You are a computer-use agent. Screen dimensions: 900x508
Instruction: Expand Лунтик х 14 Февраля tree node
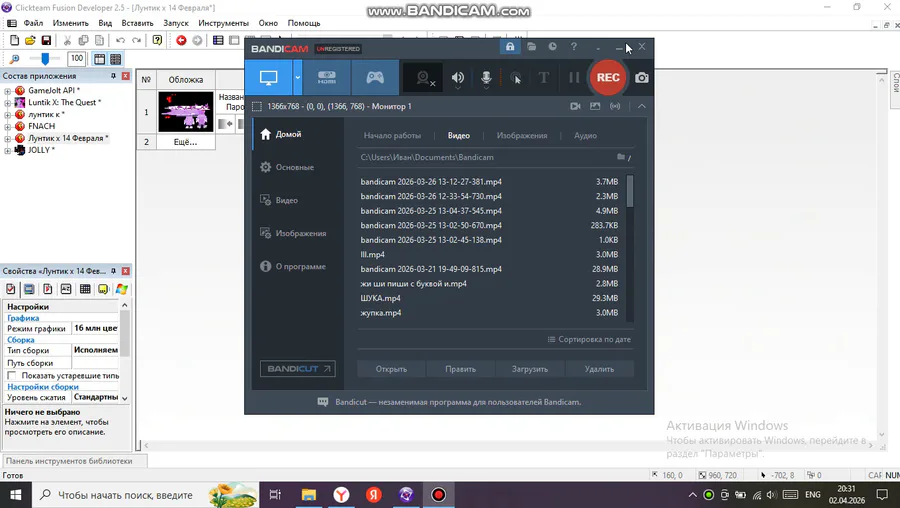coord(7,138)
